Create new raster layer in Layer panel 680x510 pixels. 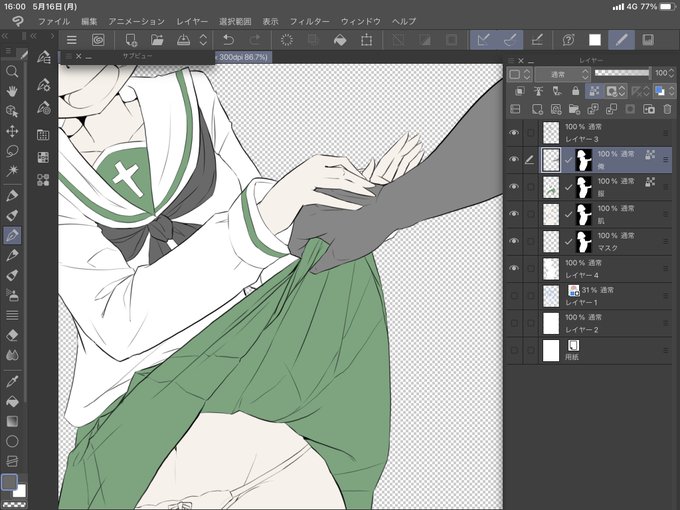pyautogui.click(x=537, y=109)
